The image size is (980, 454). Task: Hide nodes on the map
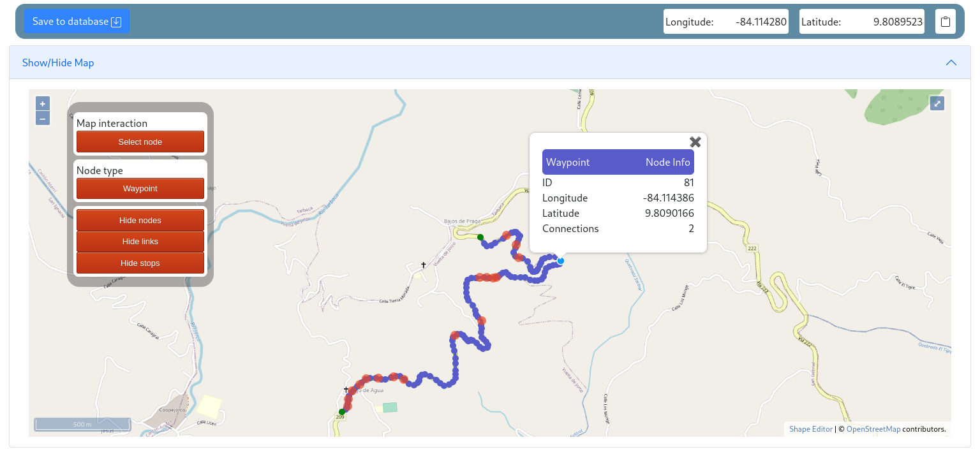(x=140, y=220)
